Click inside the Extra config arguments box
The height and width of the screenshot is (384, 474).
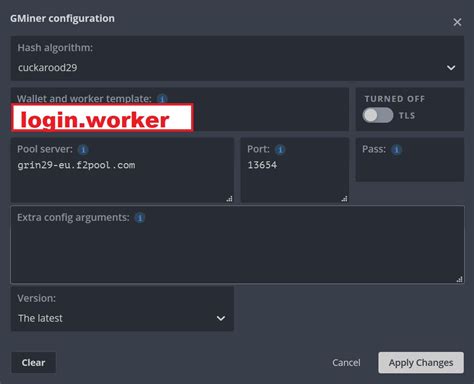[237, 245]
